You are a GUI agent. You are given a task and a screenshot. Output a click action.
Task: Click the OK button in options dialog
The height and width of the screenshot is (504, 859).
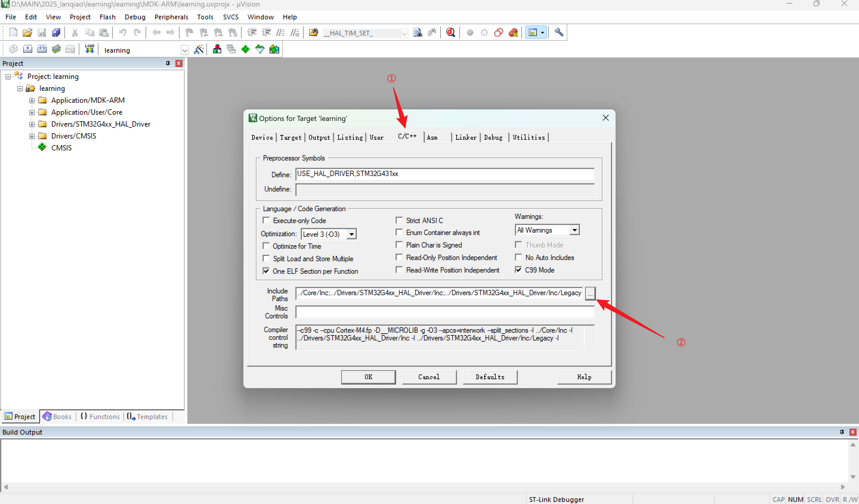point(368,377)
